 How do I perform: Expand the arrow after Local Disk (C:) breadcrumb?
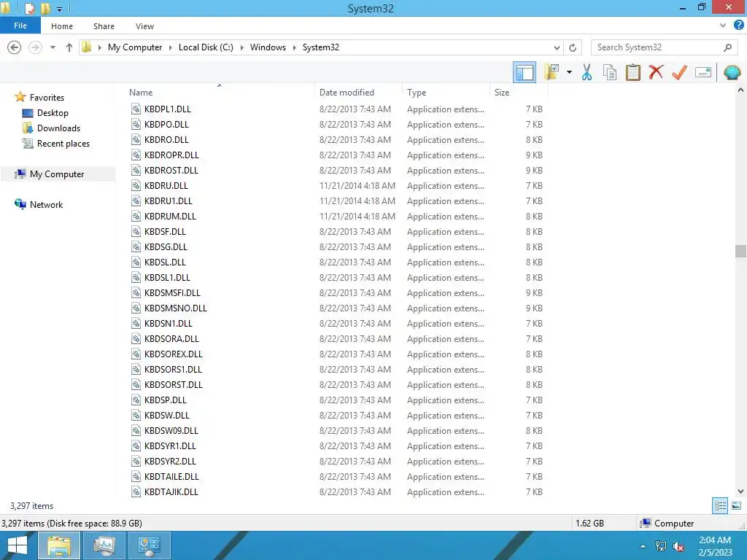pos(241,47)
